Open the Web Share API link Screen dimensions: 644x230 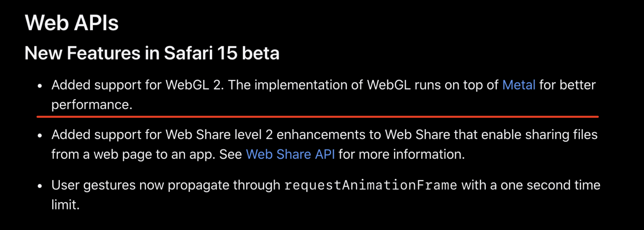click(x=290, y=154)
